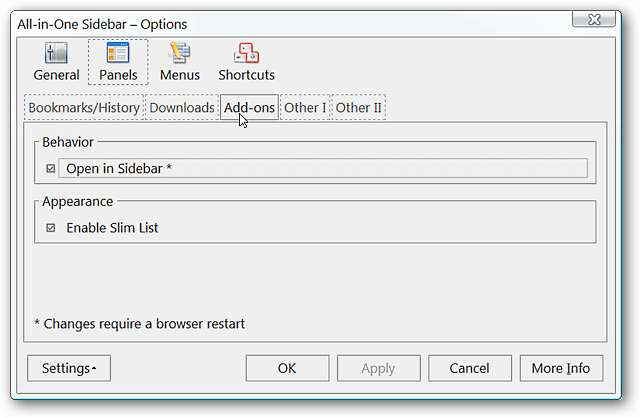The image size is (640, 418).
Task: Disable the Enable Slim List checkbox
Action: coord(51,228)
